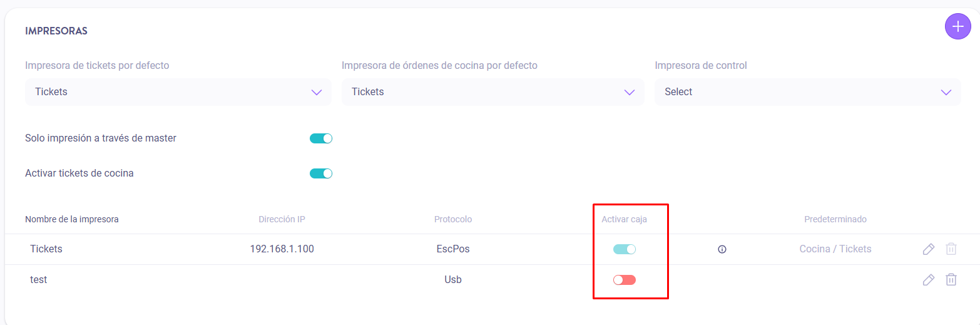Click the purple add printer plus button
980x325 pixels.
tap(957, 27)
